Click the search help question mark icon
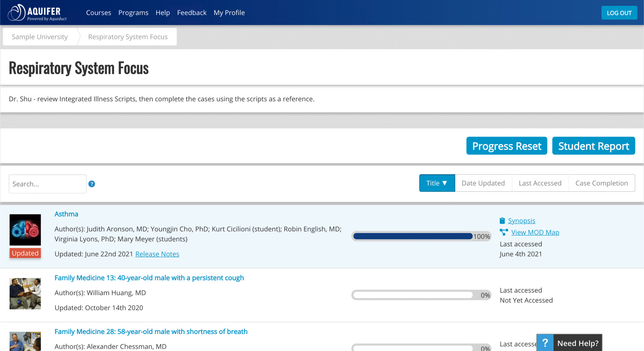This screenshot has width=644, height=351. pos(92,184)
